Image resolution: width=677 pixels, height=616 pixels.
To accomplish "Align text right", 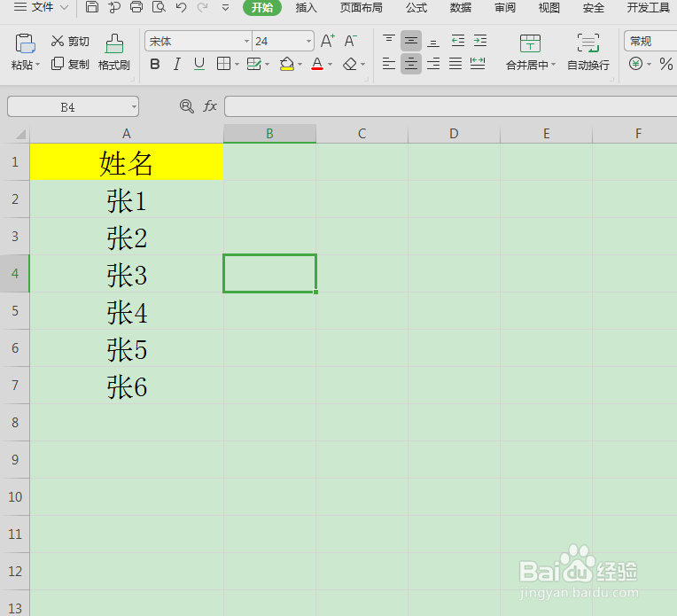I will 433,64.
